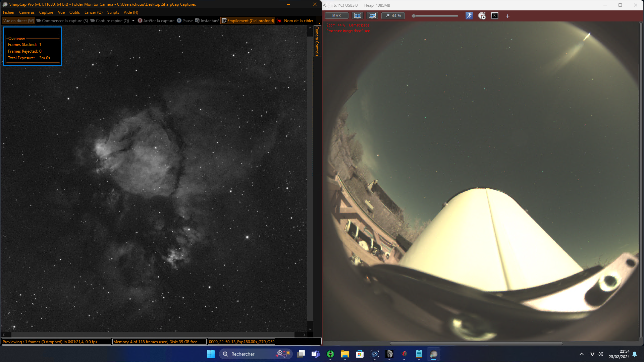Open the Jupiter planet app in taskbar
This screenshot has width=644, height=362.
click(x=434, y=354)
